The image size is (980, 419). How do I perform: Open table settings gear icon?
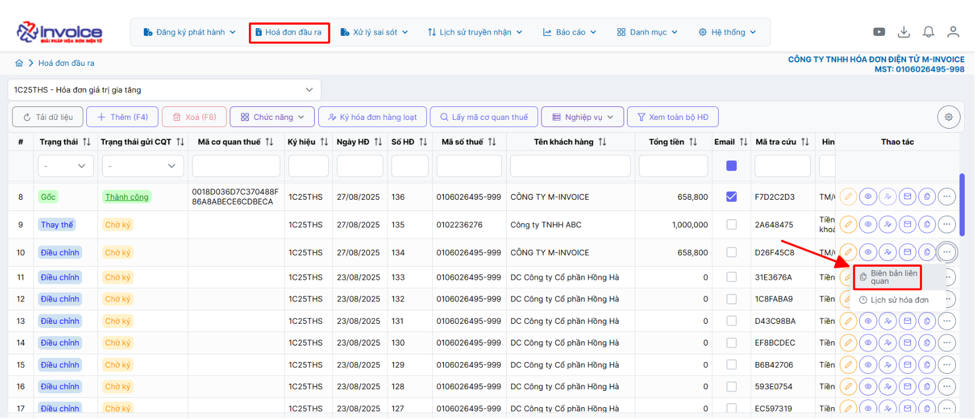pyautogui.click(x=948, y=117)
